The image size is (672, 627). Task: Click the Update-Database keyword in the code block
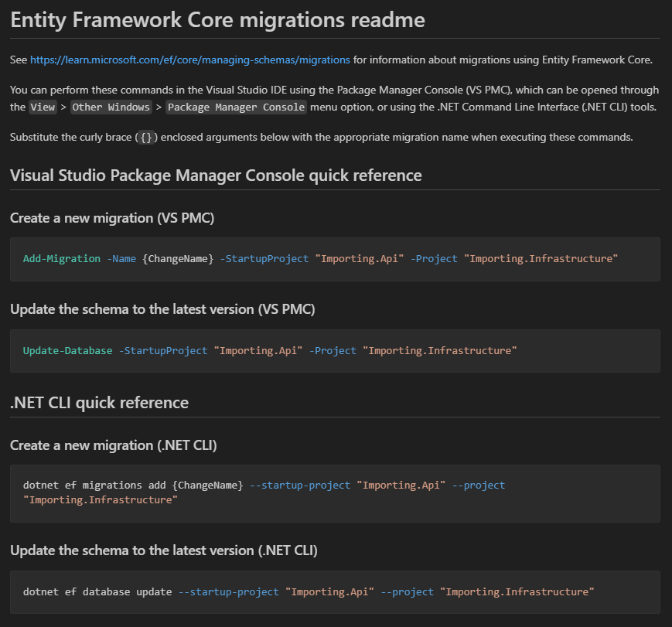67,351
